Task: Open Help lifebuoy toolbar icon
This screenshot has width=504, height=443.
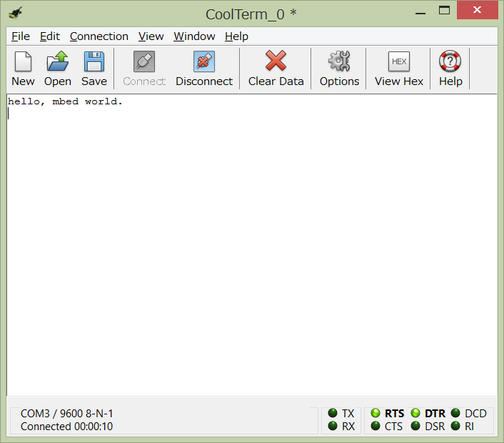Action: pos(450,68)
